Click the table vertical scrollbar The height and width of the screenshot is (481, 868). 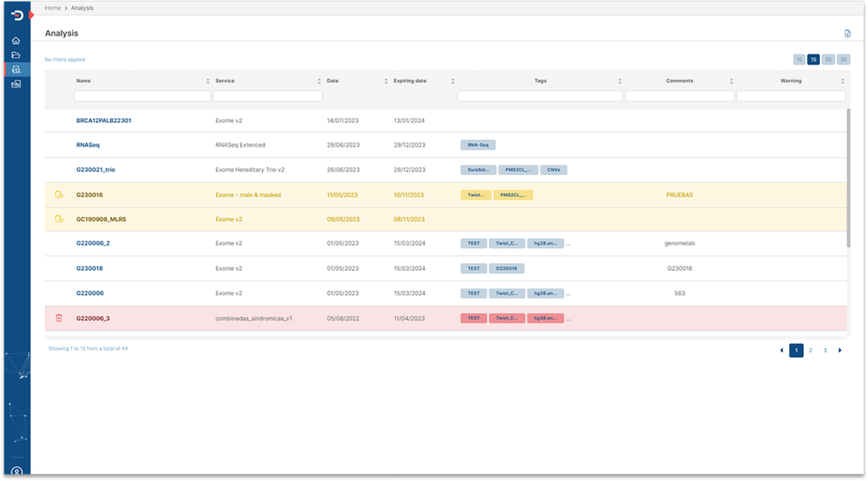tap(848, 177)
